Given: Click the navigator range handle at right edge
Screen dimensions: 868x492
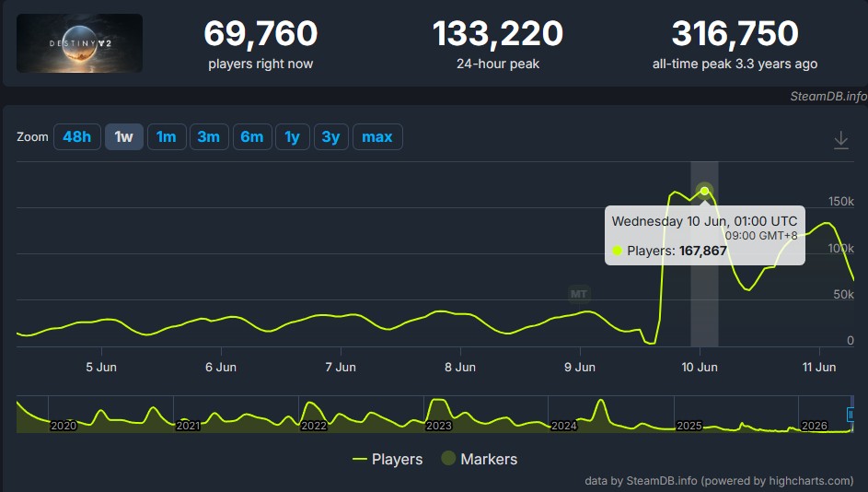Looking at the screenshot, I should click(x=851, y=414).
